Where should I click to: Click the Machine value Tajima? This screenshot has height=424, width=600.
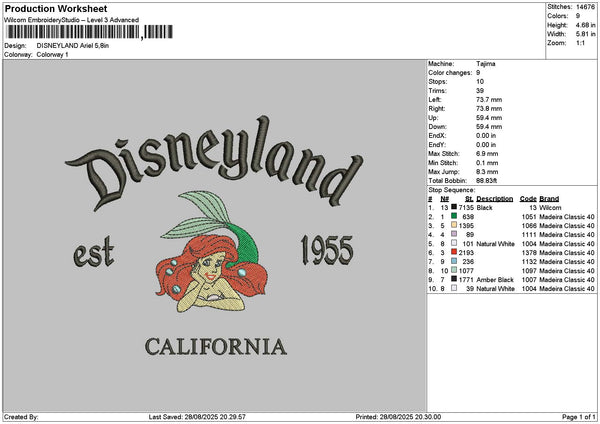(486, 64)
